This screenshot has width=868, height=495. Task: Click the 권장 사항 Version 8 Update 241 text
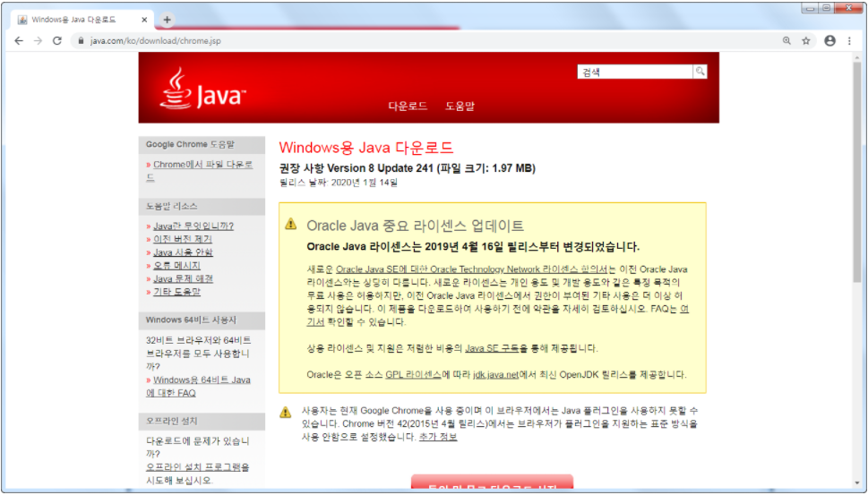(x=407, y=168)
